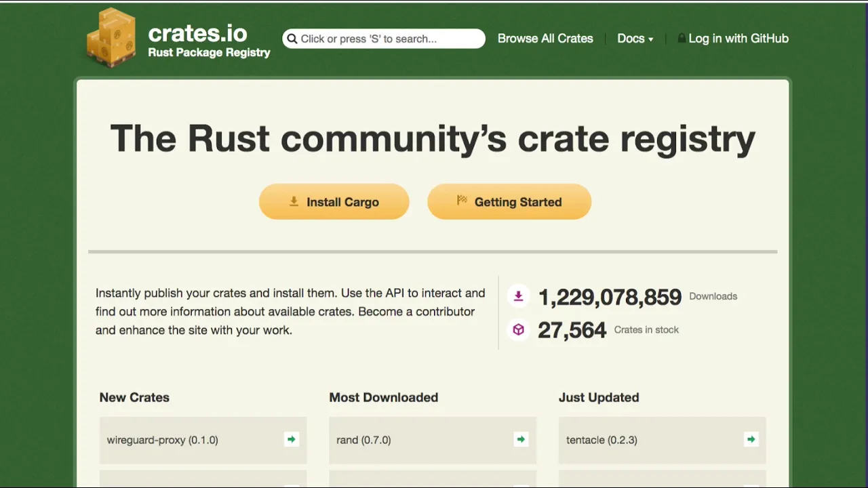Click the main crate registry headline
This screenshot has width=868, height=488.
[433, 138]
